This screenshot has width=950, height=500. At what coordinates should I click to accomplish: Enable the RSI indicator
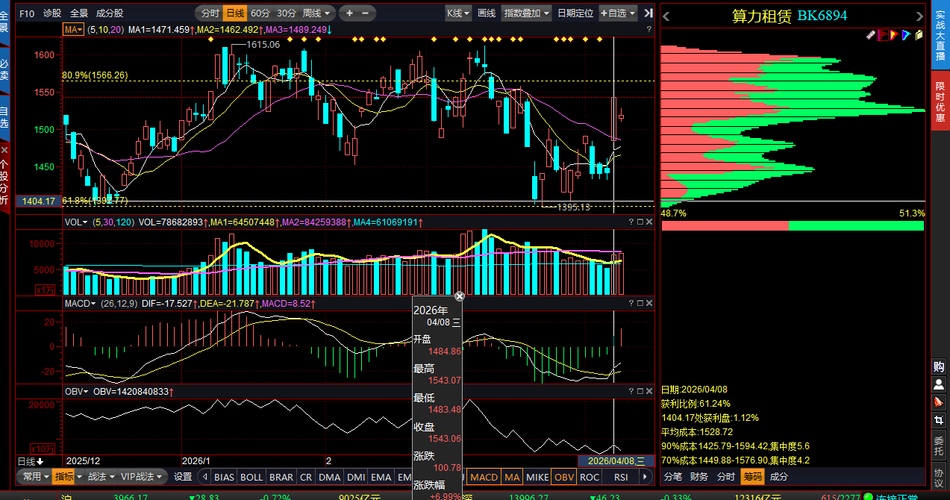(621, 477)
